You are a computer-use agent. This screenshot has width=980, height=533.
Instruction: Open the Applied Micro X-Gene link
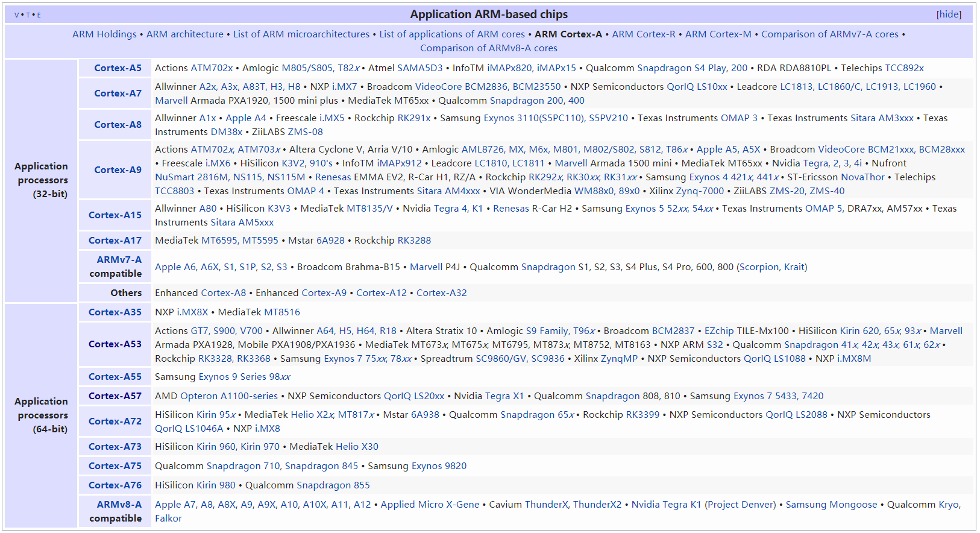[x=430, y=505]
